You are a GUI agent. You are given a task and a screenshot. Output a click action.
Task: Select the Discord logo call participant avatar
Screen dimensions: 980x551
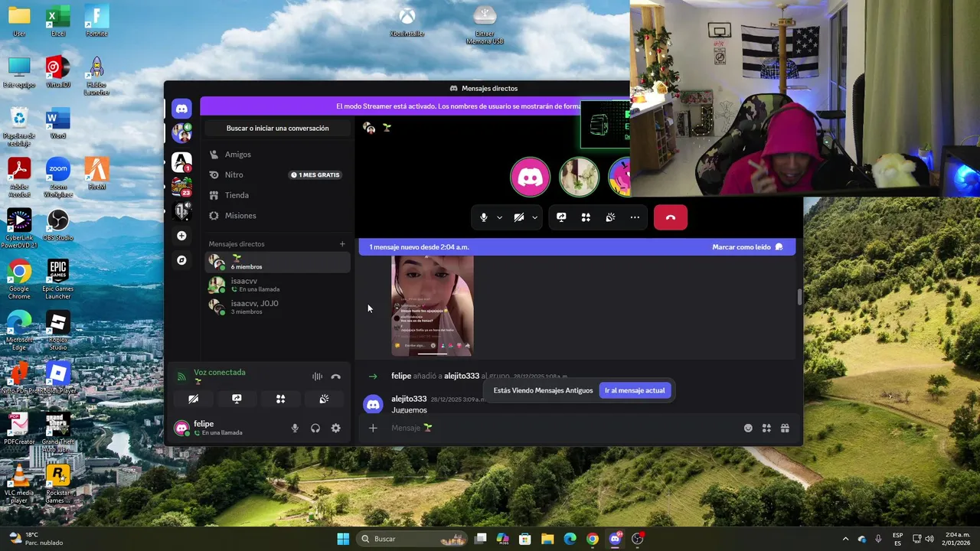(530, 177)
